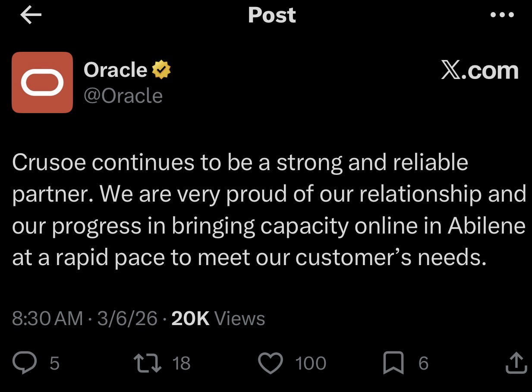Open the three-dot more options menu
532x392 pixels.
pos(502,15)
